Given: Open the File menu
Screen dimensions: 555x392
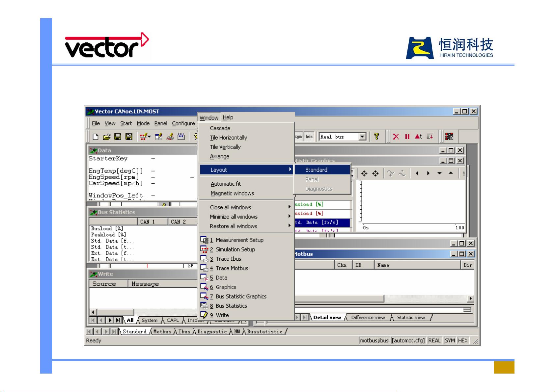Looking at the screenshot, I should click(x=96, y=123).
